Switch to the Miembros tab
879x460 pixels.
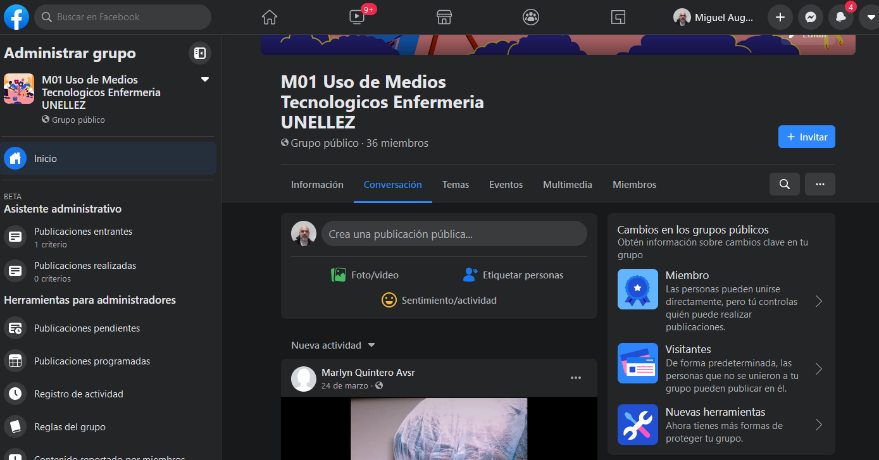click(634, 184)
